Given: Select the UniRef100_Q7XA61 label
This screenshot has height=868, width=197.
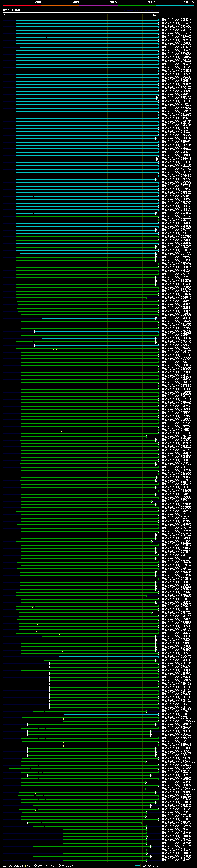Looking at the screenshot, I should pyautogui.click(x=177, y=548).
